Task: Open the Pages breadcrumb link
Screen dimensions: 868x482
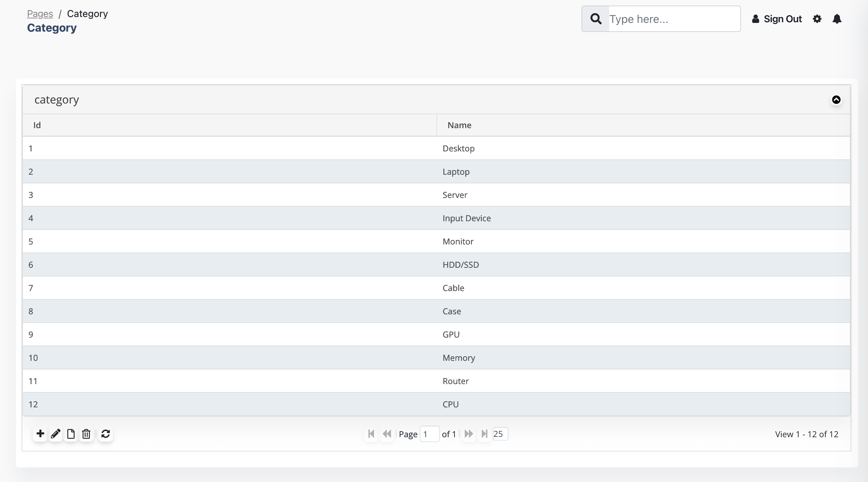Action: [x=40, y=14]
